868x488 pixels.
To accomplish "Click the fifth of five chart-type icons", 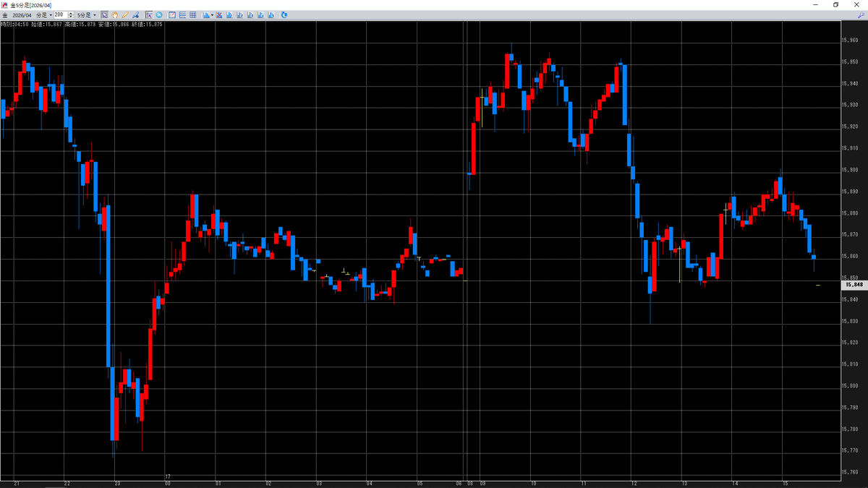I will click(x=271, y=15).
